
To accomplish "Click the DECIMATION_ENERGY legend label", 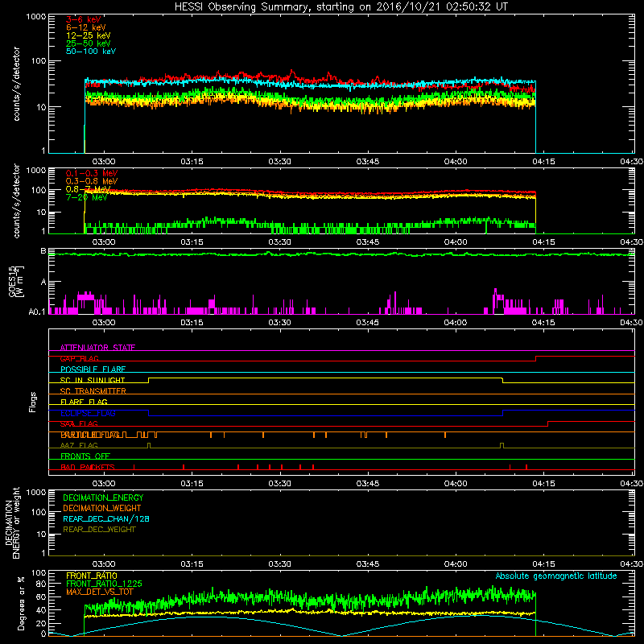I will point(103,497).
